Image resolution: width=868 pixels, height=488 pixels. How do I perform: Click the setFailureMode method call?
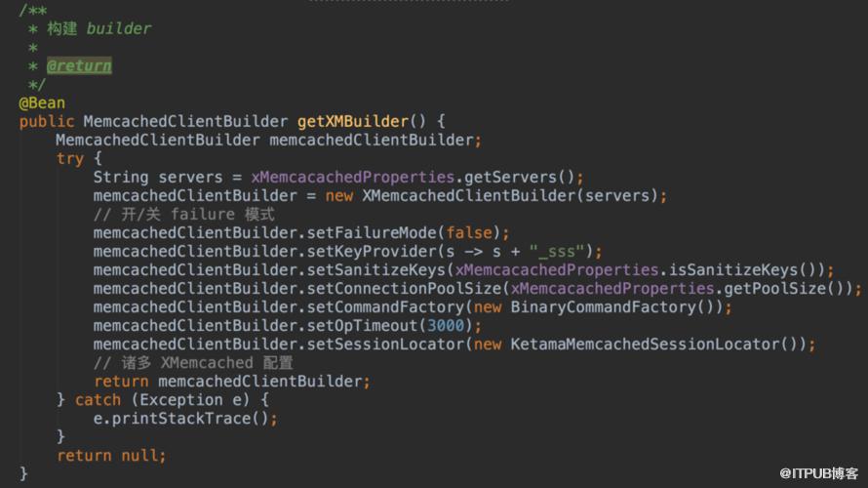372,232
